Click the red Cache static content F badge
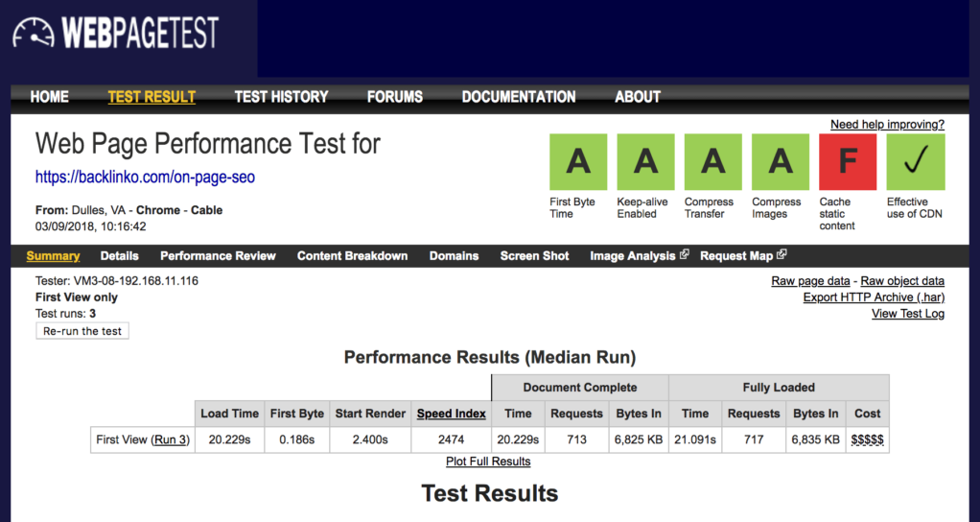This screenshot has width=980, height=522. coord(848,161)
